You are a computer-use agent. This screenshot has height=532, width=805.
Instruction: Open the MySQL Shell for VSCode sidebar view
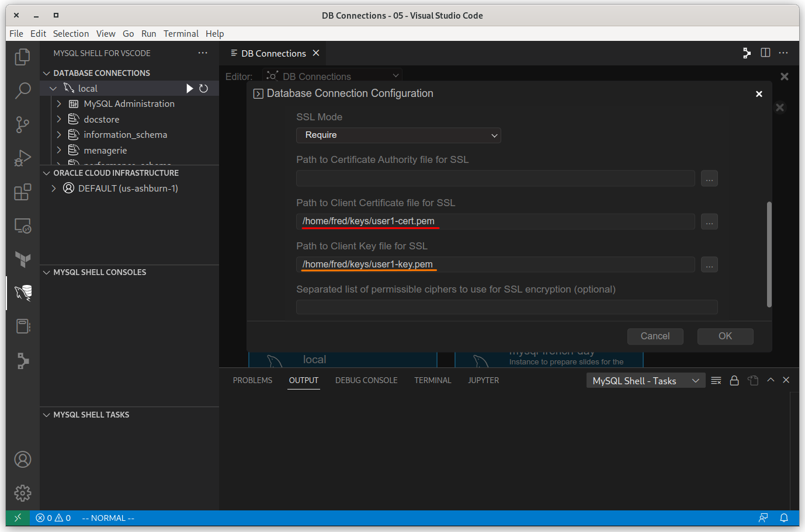[x=22, y=293]
